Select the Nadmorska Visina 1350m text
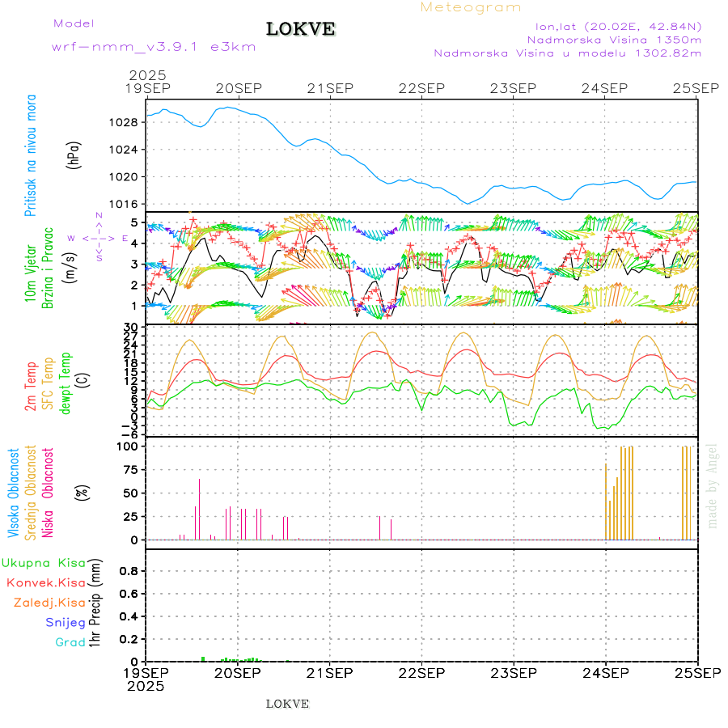 tap(614, 39)
